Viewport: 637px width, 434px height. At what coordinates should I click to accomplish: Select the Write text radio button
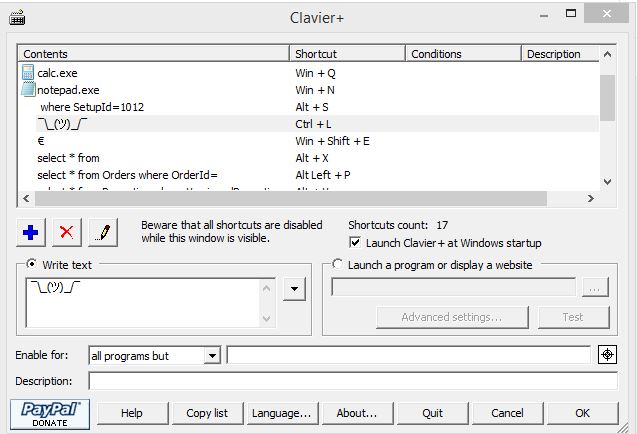pyautogui.click(x=31, y=264)
